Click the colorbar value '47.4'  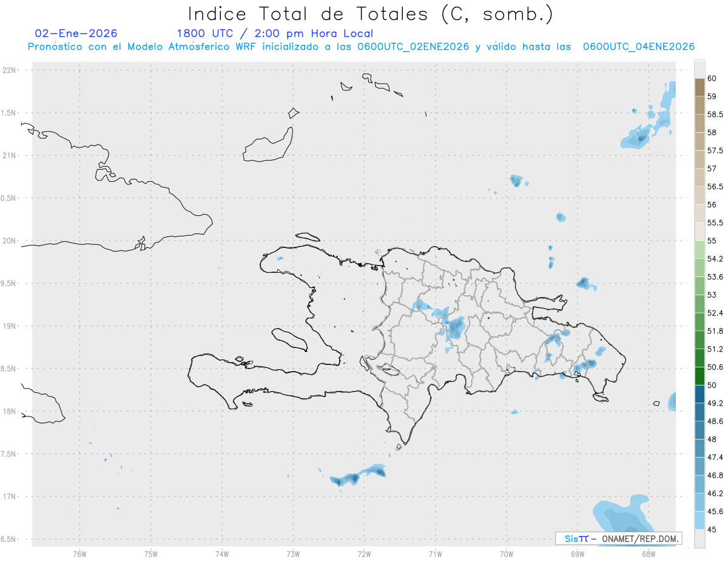pos(715,457)
